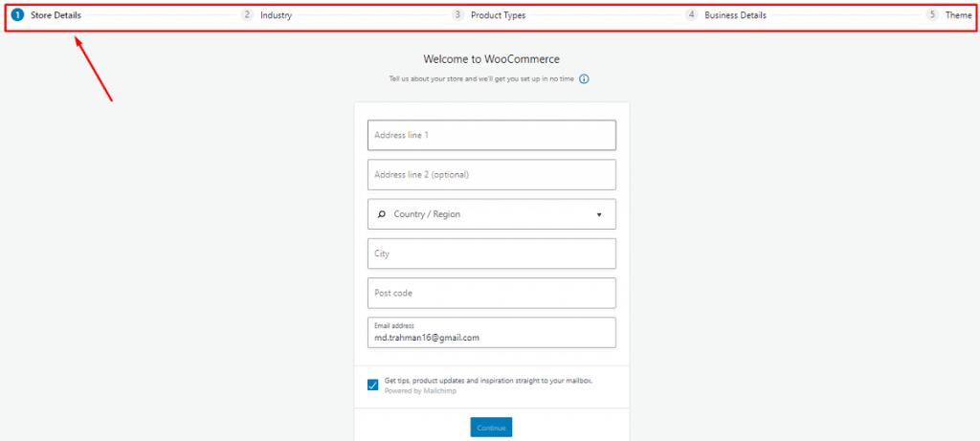Focus the Address line 1 field
980x441 pixels.
pyautogui.click(x=492, y=135)
